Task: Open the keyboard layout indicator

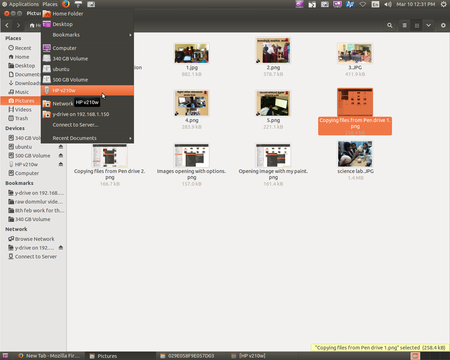Action: coord(375,4)
